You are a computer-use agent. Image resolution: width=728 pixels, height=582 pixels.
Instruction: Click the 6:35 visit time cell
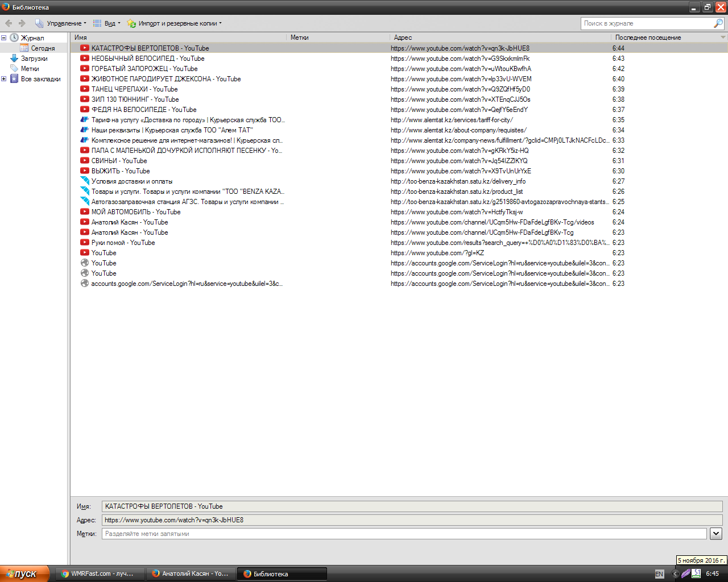pyautogui.click(x=618, y=120)
